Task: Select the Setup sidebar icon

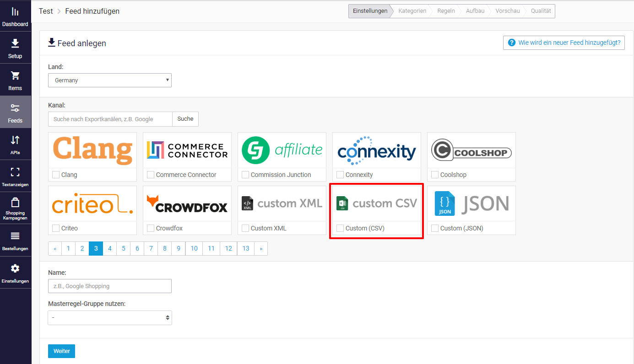Action: (15, 48)
